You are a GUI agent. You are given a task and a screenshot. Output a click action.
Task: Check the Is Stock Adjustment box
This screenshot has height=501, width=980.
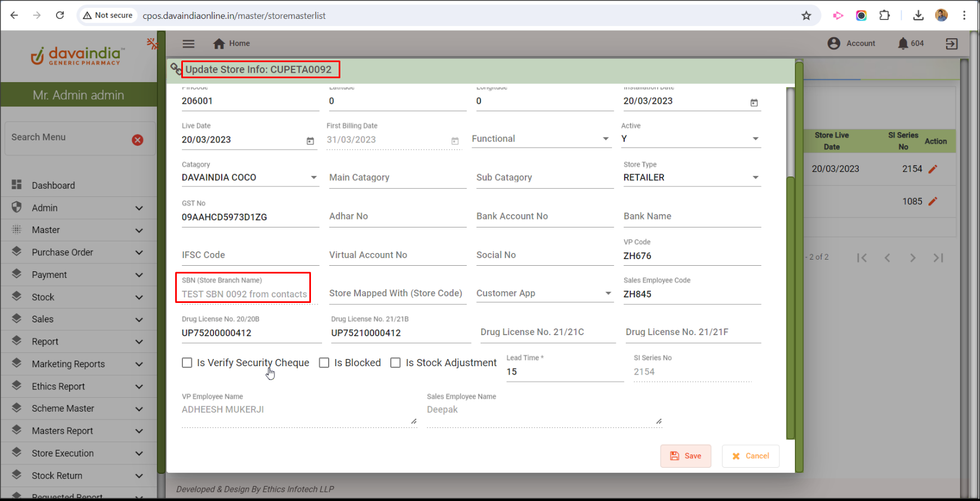(396, 363)
